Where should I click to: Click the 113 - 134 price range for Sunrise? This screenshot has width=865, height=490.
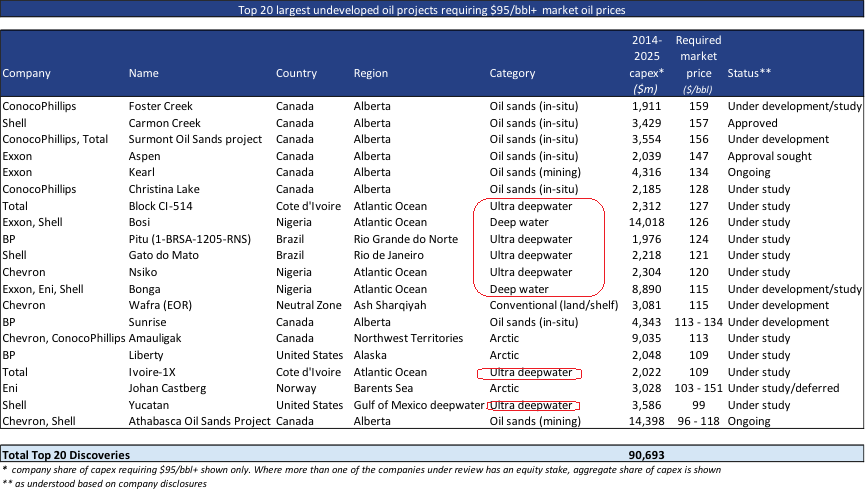point(698,322)
